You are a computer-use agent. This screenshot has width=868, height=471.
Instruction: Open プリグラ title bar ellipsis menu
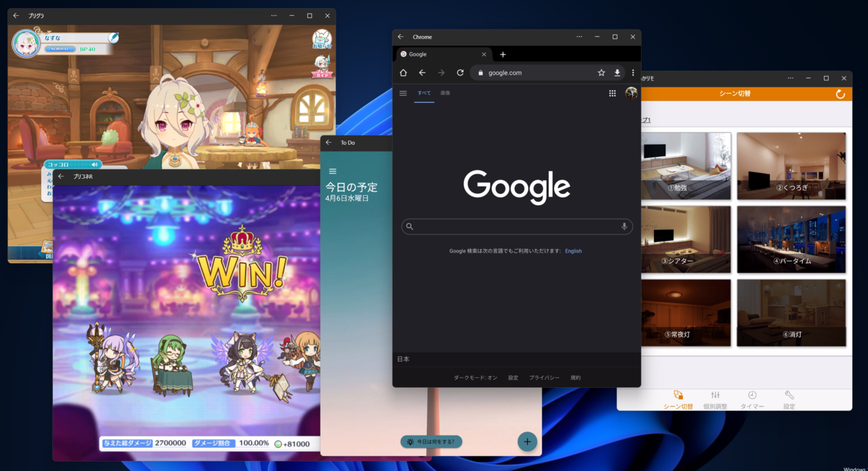point(273,15)
